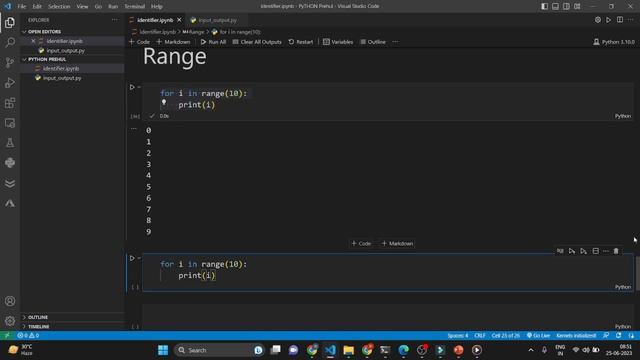Click the Spaces: 4 indentation indicator
The height and width of the screenshot is (360, 640).
pos(458,336)
